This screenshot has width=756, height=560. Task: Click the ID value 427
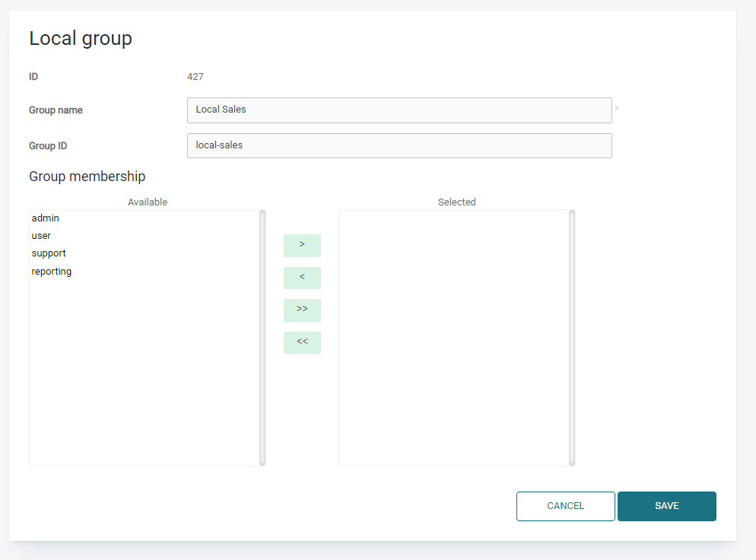tap(195, 77)
